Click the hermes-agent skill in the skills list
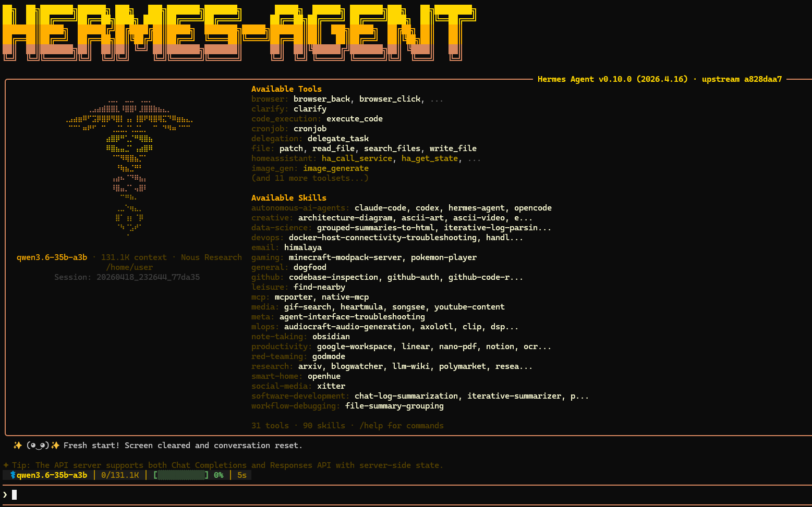The width and height of the screenshot is (812, 507). tap(477, 208)
